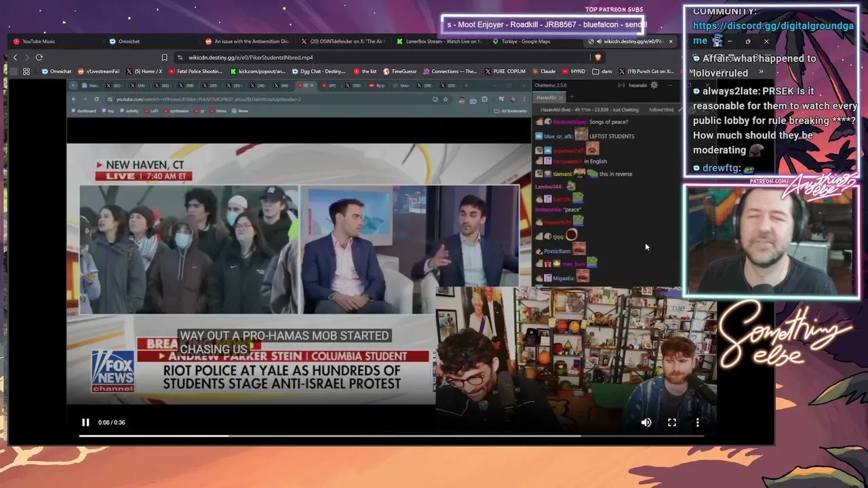The image size is (868, 488).
Task: Enter fullscreen on the video player
Action: tap(672, 422)
